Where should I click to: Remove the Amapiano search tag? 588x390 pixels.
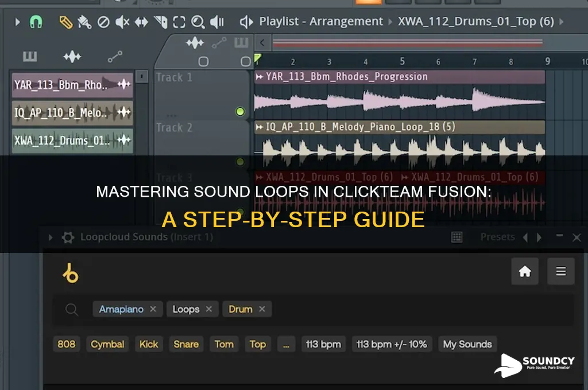pyautogui.click(x=153, y=309)
